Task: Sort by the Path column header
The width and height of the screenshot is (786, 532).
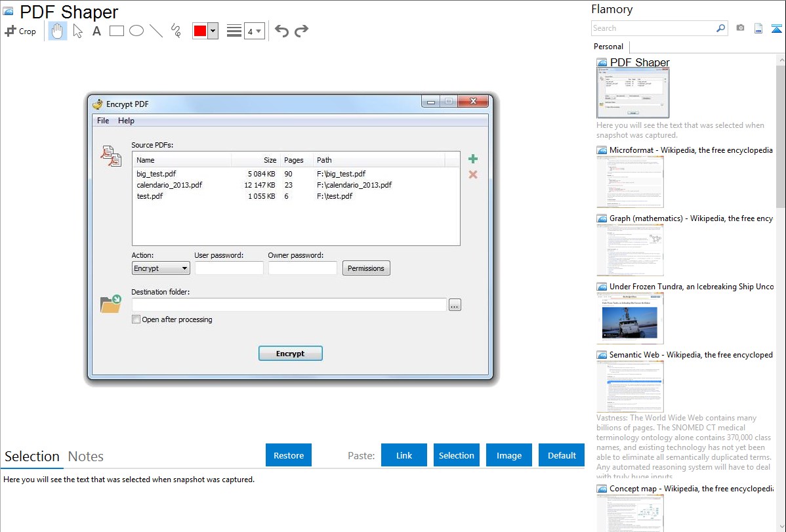Action: [x=379, y=160]
